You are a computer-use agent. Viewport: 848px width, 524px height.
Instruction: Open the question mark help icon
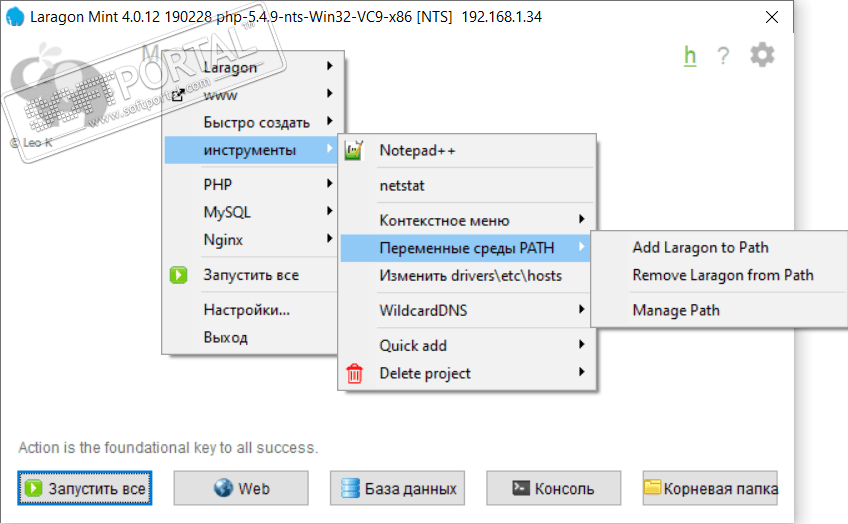tap(723, 56)
